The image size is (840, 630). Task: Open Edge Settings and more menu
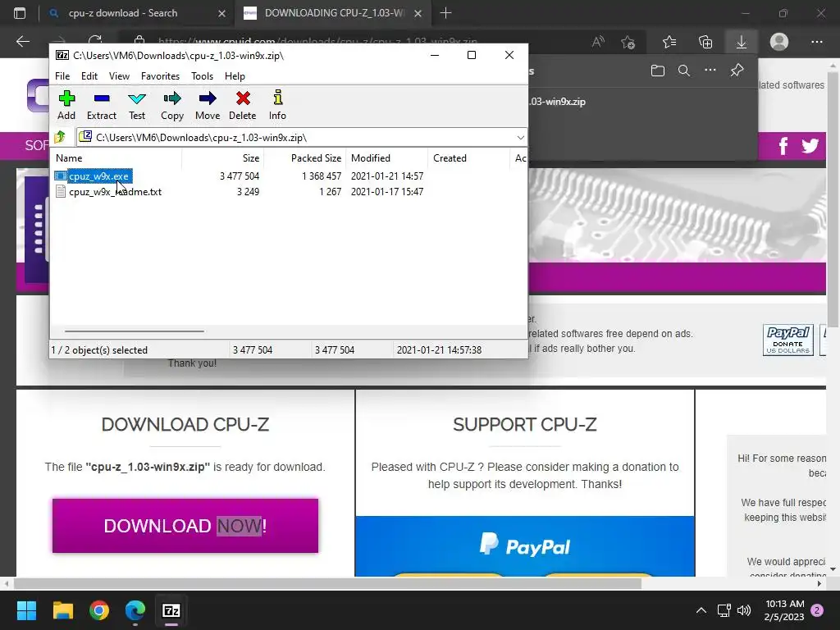point(816,42)
